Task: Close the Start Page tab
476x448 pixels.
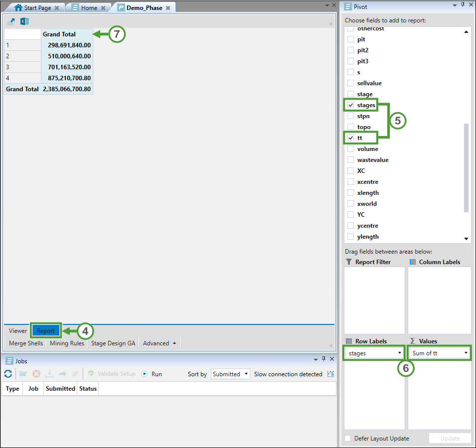Action: click(x=57, y=8)
